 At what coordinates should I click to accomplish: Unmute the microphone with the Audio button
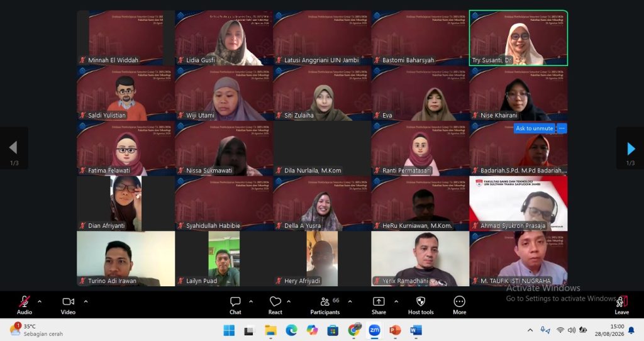[x=25, y=305]
